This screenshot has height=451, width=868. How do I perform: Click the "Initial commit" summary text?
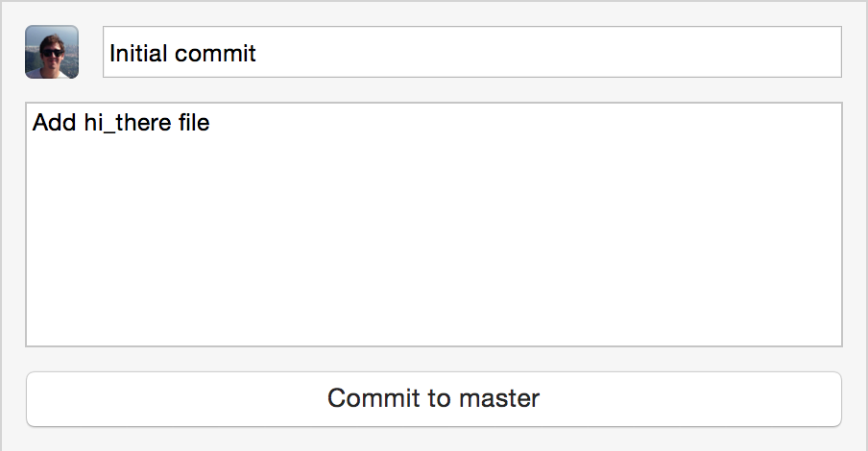tap(182, 53)
